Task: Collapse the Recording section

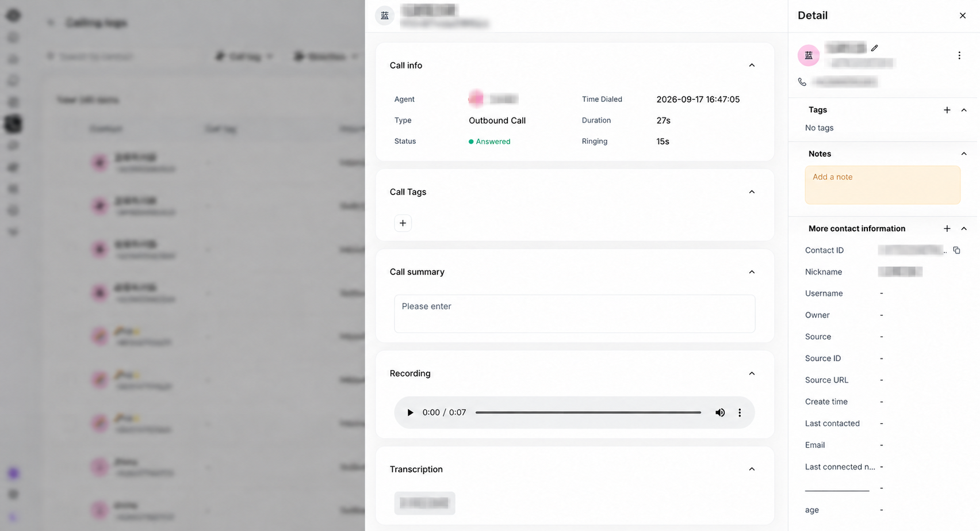Action: pos(752,373)
